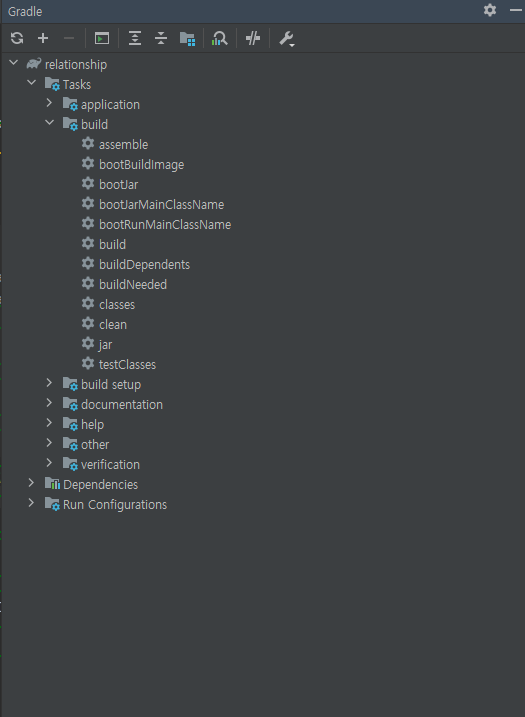Expand Run Configurations node
Viewport: 525px width, 717px height.
pyautogui.click(x=31, y=503)
